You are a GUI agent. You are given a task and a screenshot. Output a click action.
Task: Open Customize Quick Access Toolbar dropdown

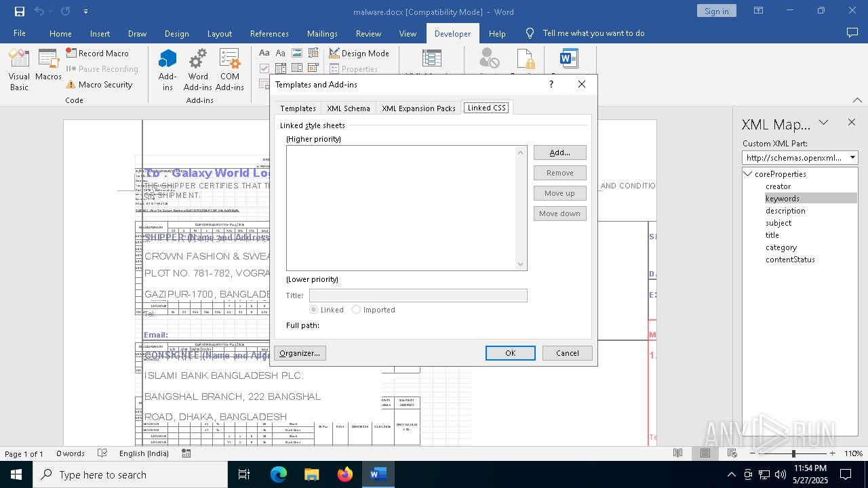(85, 12)
